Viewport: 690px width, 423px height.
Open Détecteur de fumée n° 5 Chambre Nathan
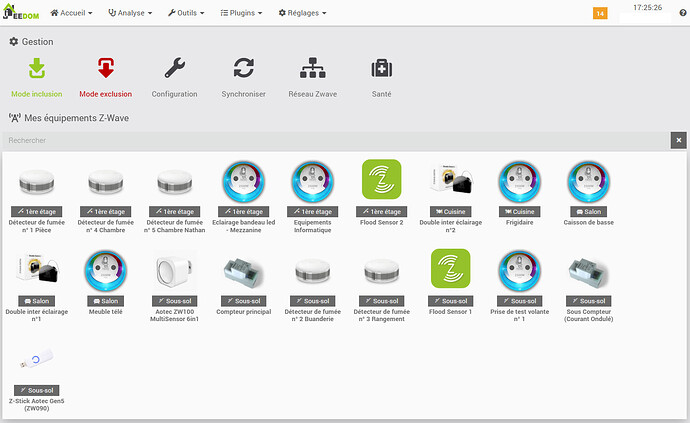click(175, 182)
